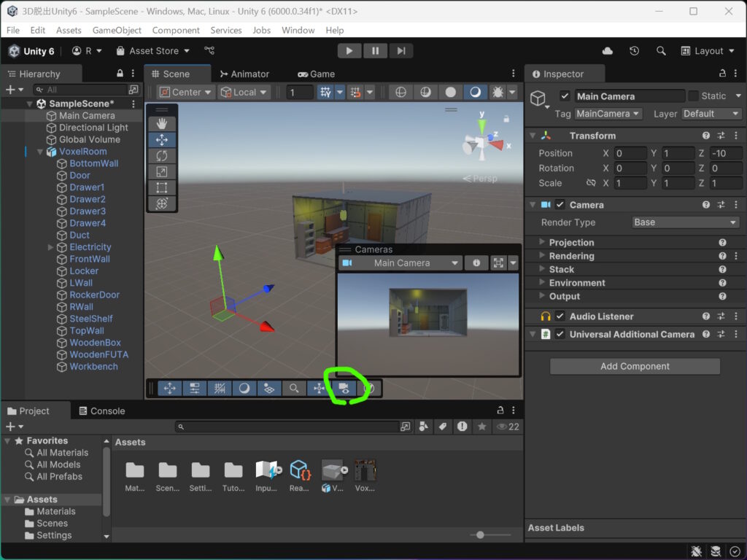Disable the Audio Listener component checkbox
This screenshot has height=560, width=747.
560,316
